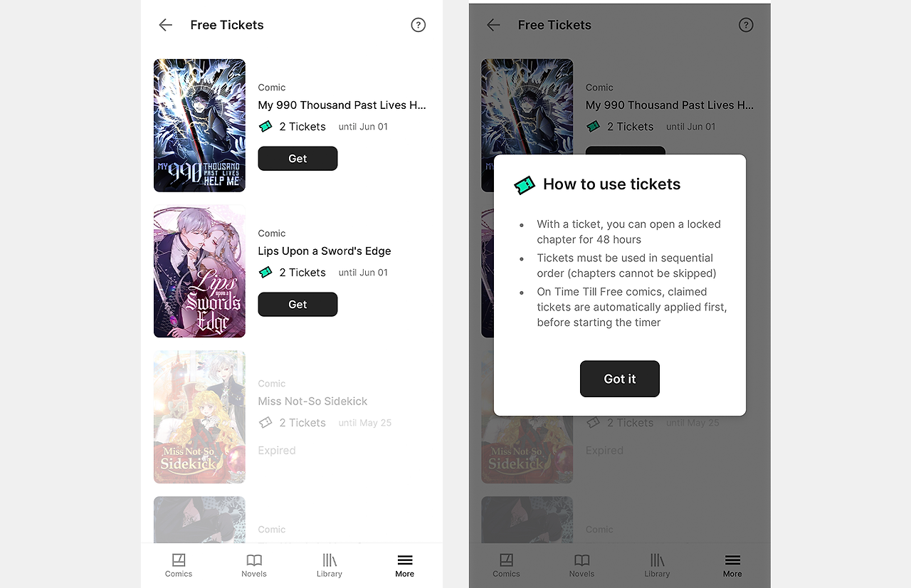
Task: Click "2 Tickets" for Miss Not-So Sidekick, undimmed screen
Action: point(302,423)
